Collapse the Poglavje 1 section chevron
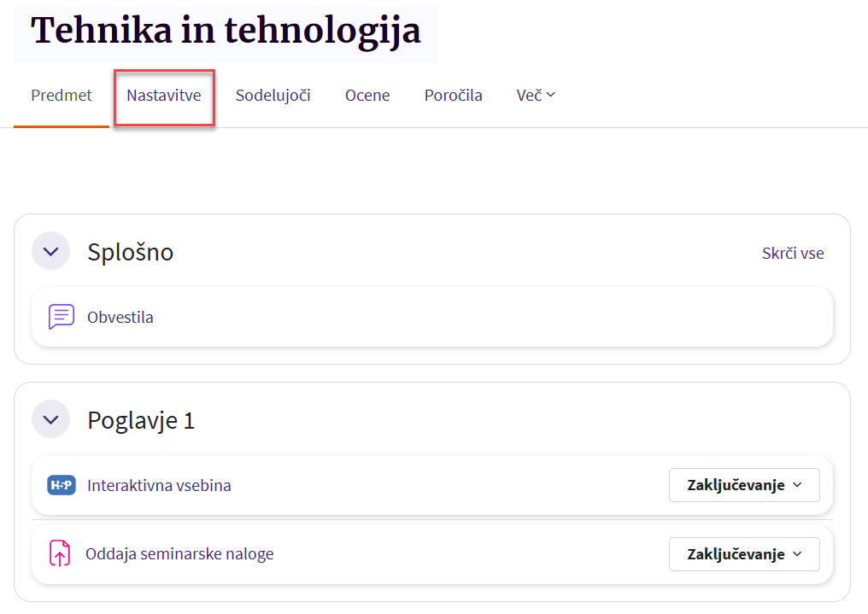Image resolution: width=868 pixels, height=614 pixels. (x=50, y=420)
